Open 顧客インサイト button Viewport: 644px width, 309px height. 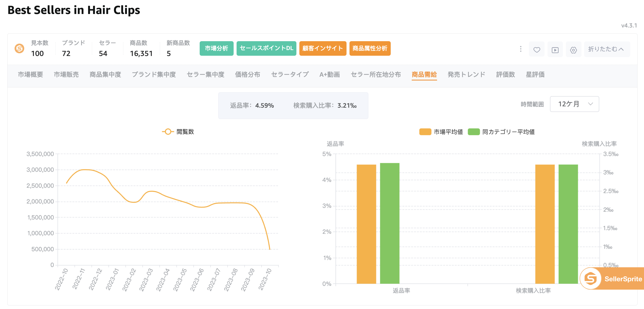[x=323, y=48]
